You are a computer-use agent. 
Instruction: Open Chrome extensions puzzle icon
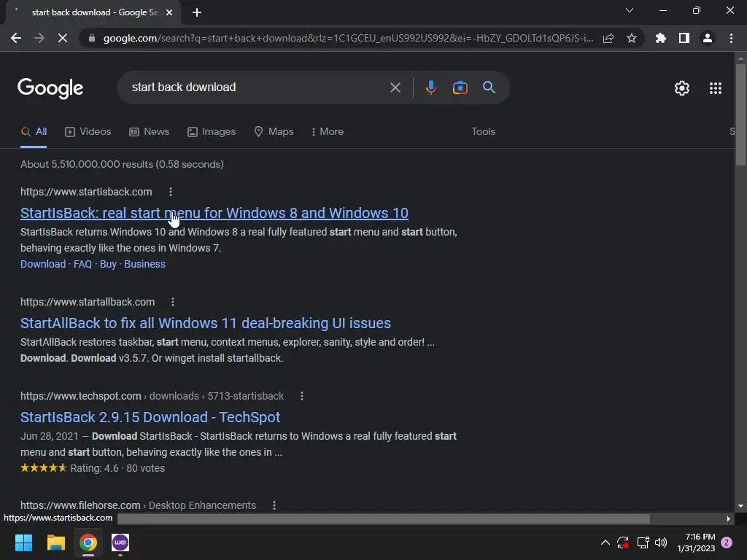661,38
